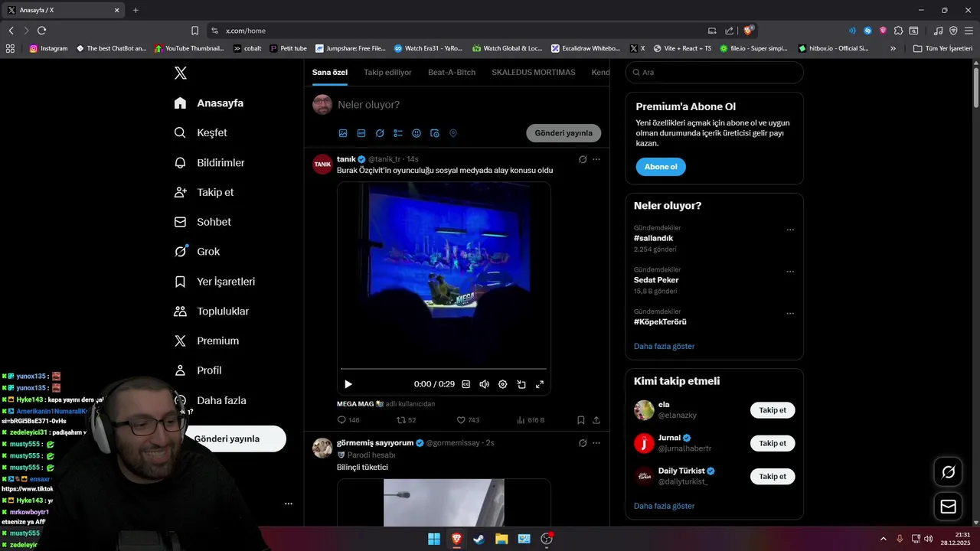Open Anasayfa in the sidebar

[x=209, y=103]
